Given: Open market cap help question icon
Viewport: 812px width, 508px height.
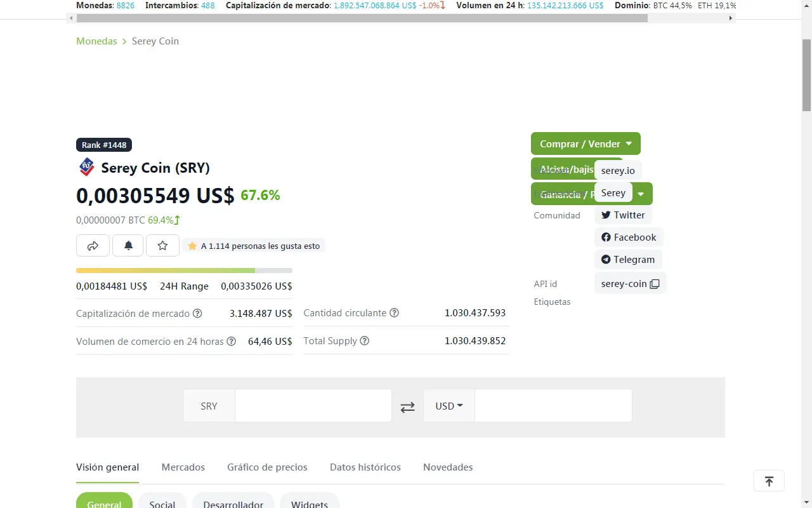Looking at the screenshot, I should pos(197,314).
